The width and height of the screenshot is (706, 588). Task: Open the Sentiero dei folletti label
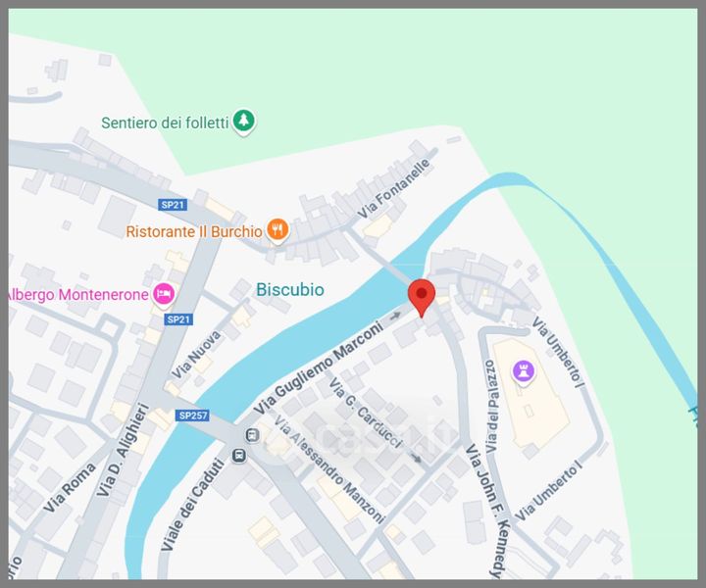pyautogui.click(x=165, y=122)
